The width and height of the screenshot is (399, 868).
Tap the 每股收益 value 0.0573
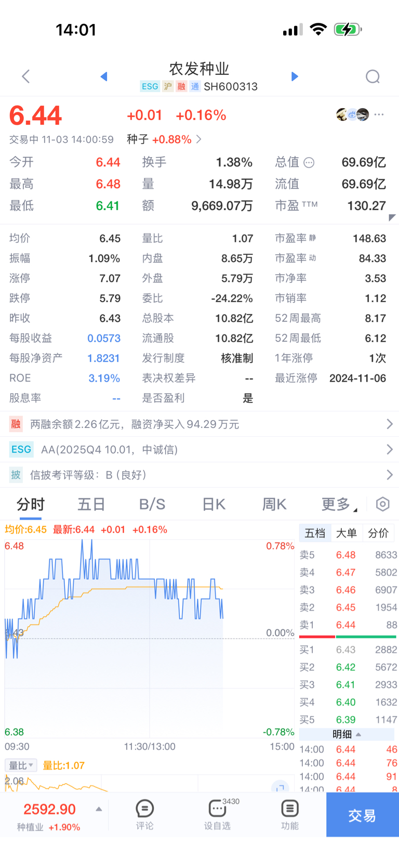pyautogui.click(x=104, y=339)
